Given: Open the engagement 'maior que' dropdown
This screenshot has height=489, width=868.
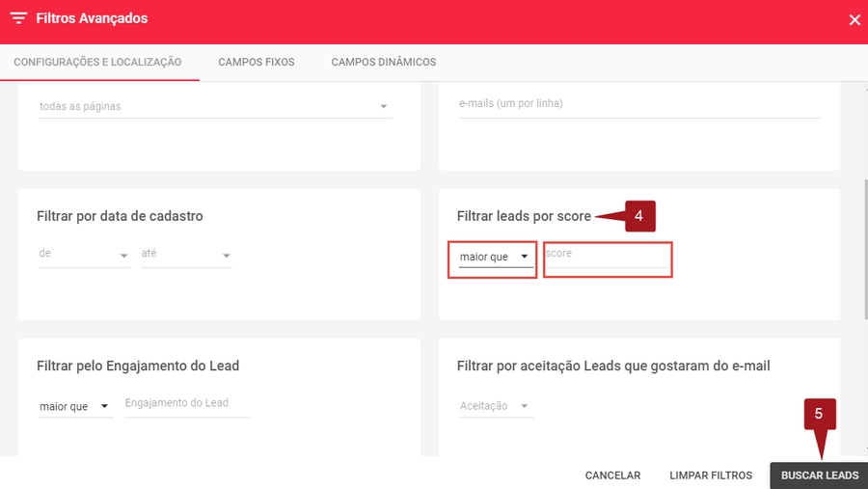Looking at the screenshot, I should tap(75, 406).
